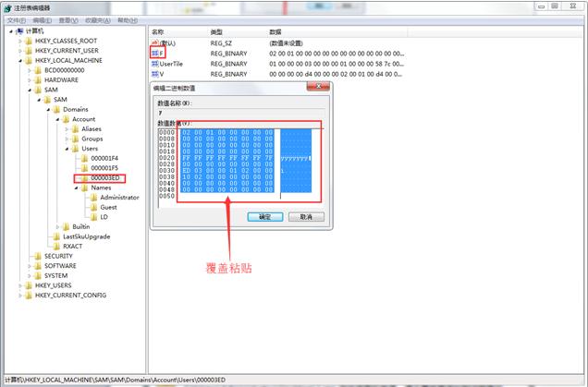Screen dimensions: 588x387
Task: Click the UserTile binary value icon
Action: click(155, 64)
